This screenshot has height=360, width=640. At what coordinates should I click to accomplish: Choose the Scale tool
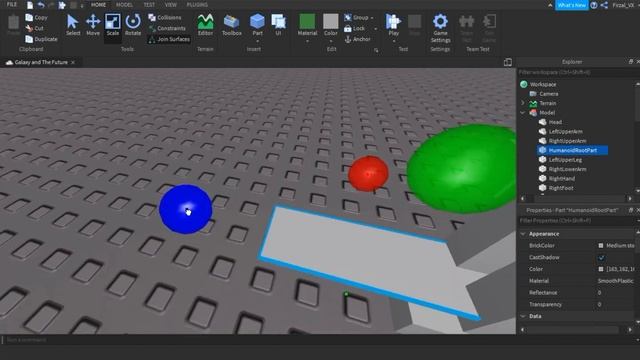113,25
